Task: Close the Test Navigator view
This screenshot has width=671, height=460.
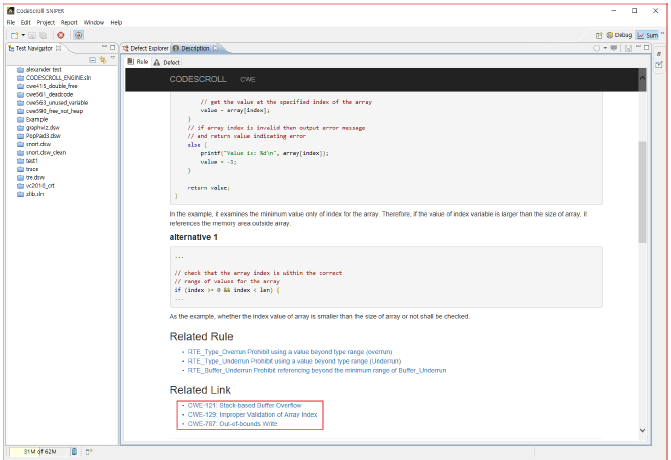Action: (59, 48)
